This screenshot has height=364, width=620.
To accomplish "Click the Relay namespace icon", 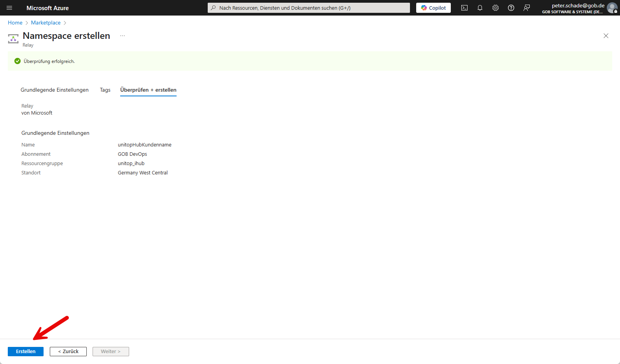I will [x=13, y=39].
